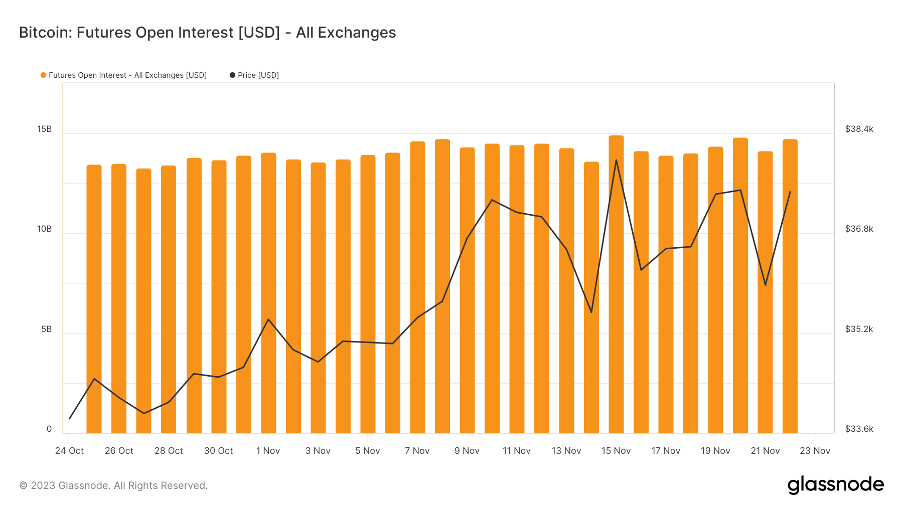Click the 5B left axis label

point(45,330)
